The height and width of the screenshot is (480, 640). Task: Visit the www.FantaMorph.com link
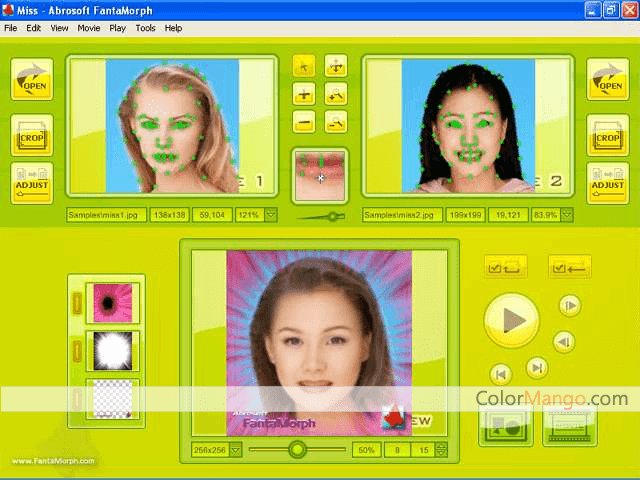pos(54,461)
